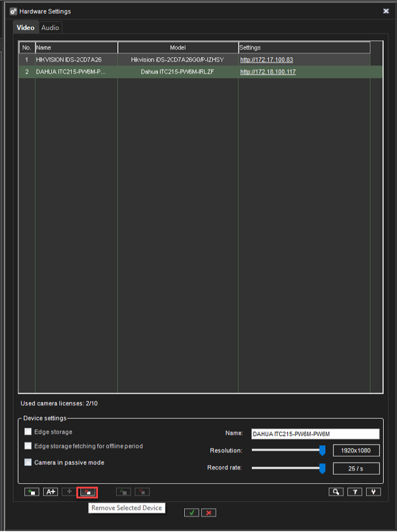397x532 pixels.
Task: Click the device Name input field
Action: click(x=315, y=434)
